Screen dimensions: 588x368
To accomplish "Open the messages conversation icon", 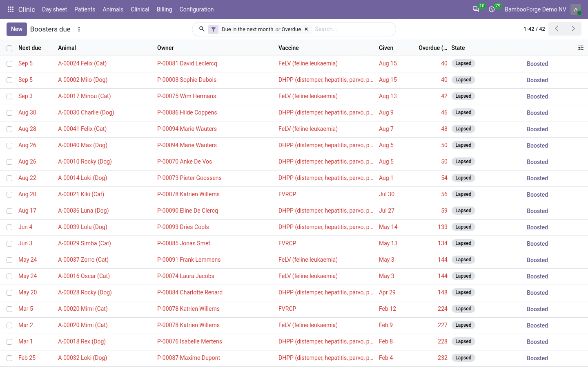I will [476, 9].
